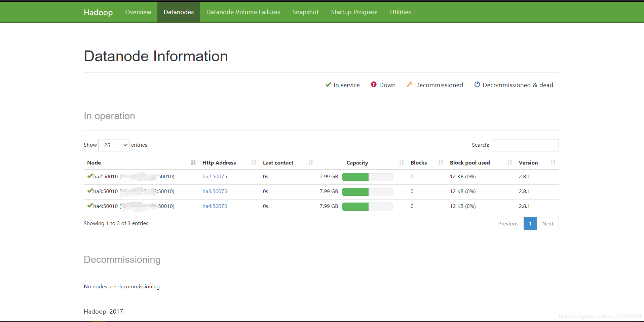Select the ha3:50010 node name text
The height and width of the screenshot is (322, 644).
[x=106, y=191]
